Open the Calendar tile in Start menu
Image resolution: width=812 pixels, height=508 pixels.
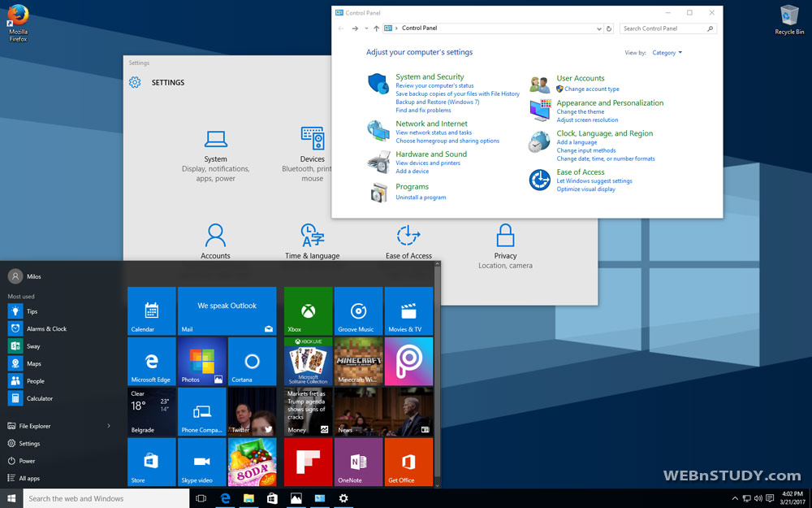tap(151, 311)
